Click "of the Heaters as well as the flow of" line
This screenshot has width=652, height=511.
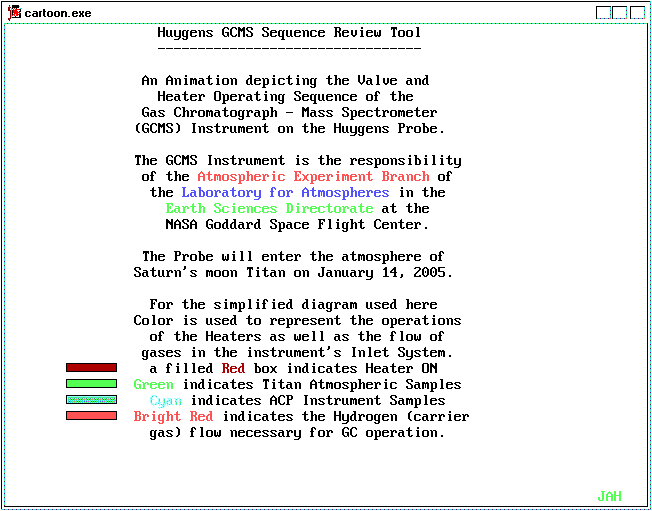tap(297, 336)
